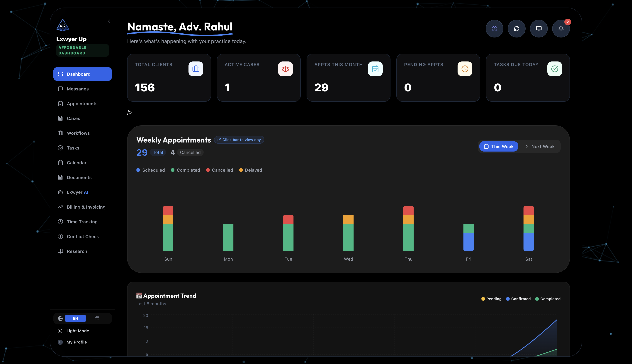
Task: Open Messages from the sidebar
Action: pos(83,89)
